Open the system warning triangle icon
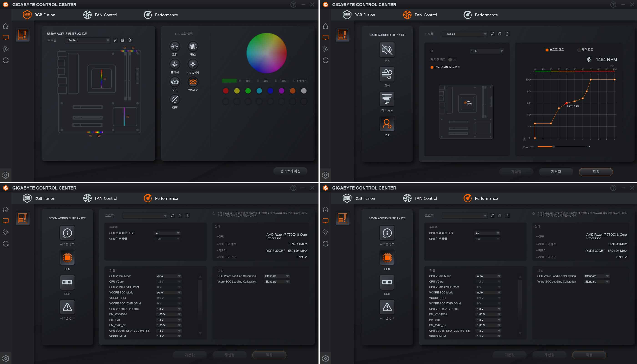 (67, 307)
